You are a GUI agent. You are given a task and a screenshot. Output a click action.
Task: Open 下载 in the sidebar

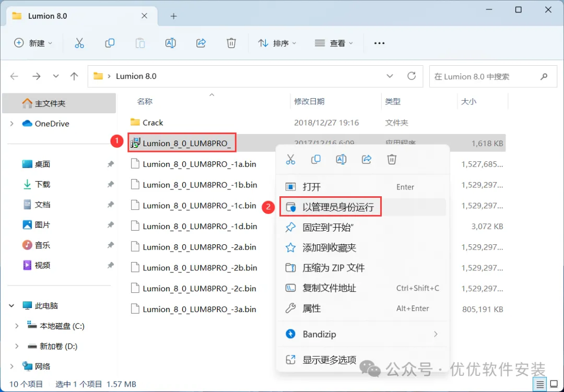click(42, 184)
